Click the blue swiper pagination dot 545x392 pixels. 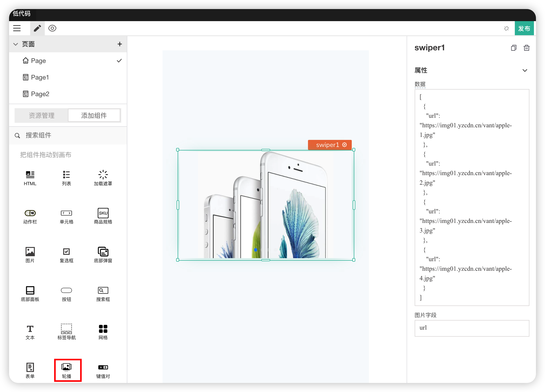point(256,250)
